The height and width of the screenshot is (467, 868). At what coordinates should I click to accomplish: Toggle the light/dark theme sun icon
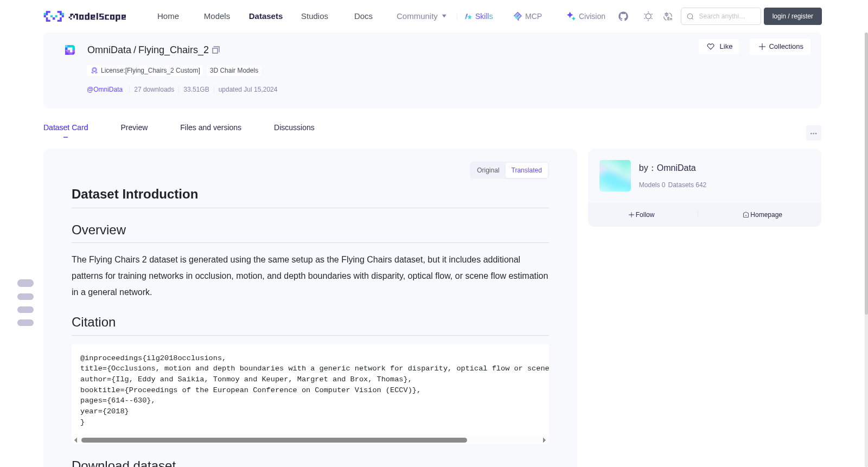[x=648, y=16]
